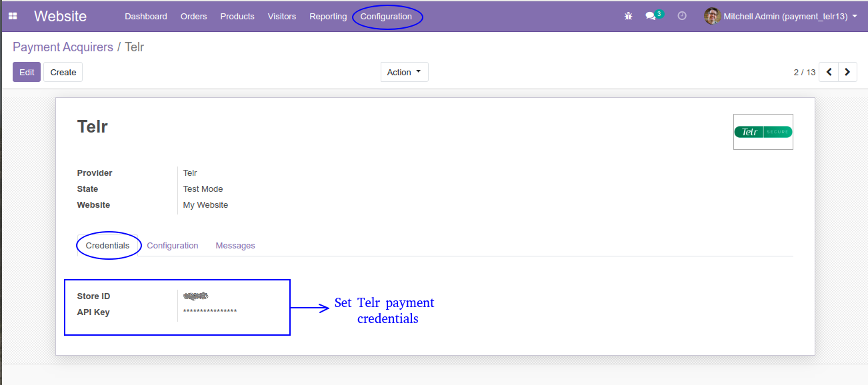The height and width of the screenshot is (385, 868).
Task: Open the Dashboard menu
Action: pos(146,16)
